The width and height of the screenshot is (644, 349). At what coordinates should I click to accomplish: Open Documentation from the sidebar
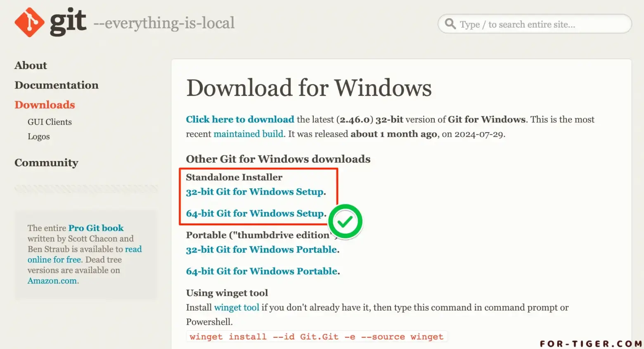pos(57,85)
